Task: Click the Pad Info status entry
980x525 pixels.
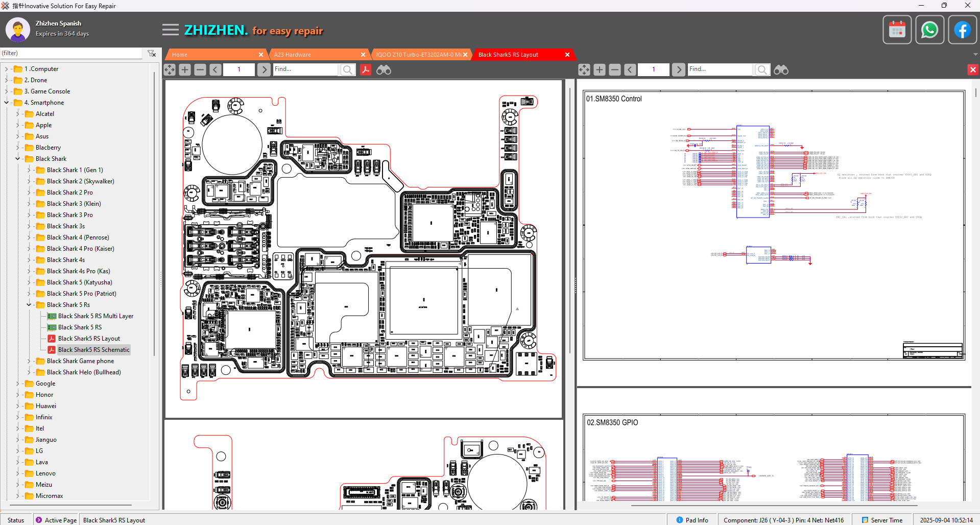Action: point(692,520)
